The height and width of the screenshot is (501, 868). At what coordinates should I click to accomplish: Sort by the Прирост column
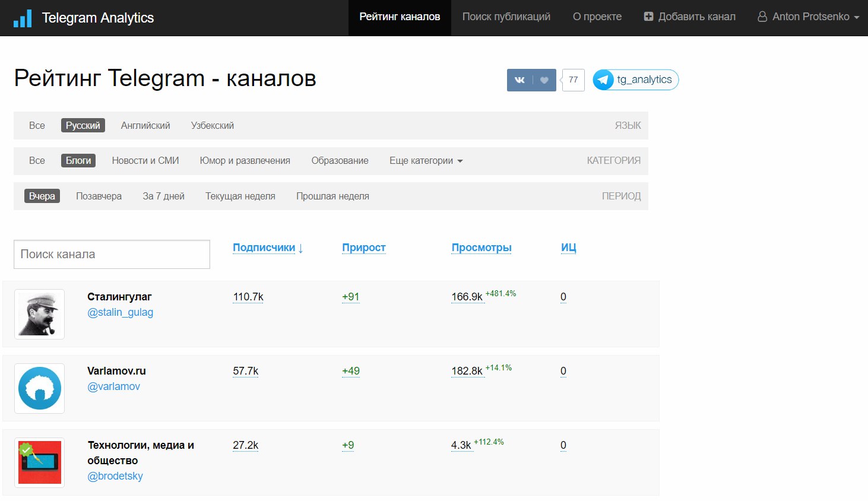(364, 248)
